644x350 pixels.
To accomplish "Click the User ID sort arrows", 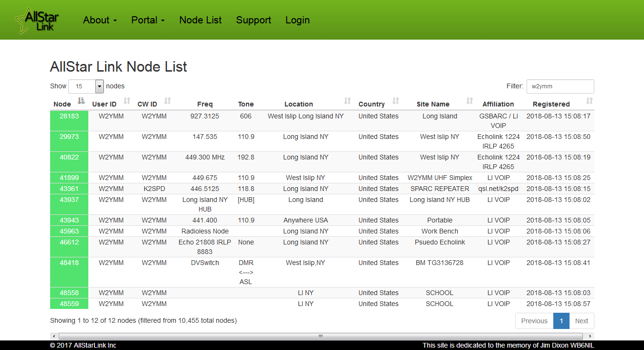I will (x=127, y=101).
